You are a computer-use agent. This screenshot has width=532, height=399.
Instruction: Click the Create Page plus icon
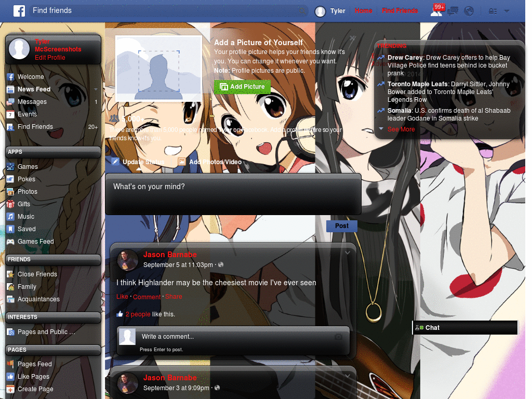pos(10,389)
